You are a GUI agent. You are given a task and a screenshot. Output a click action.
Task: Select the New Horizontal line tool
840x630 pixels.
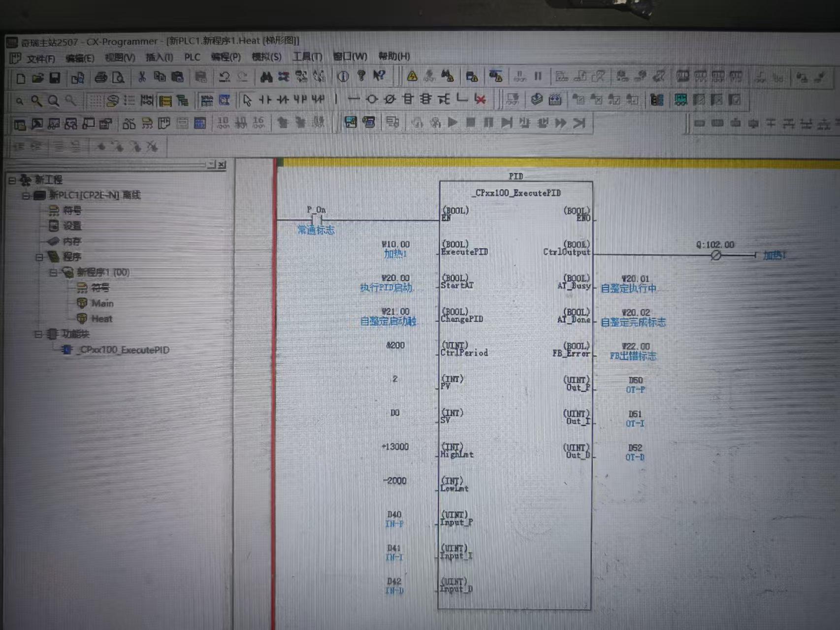(354, 99)
